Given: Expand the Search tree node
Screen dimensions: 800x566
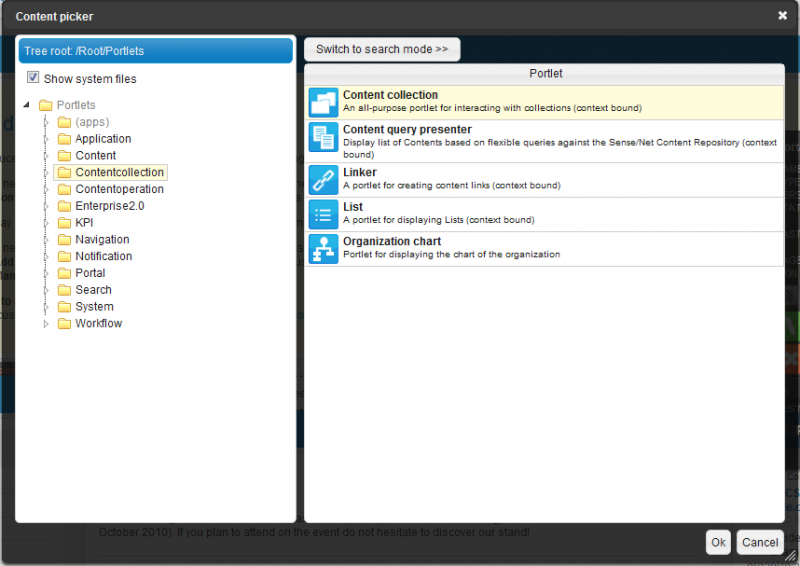Looking at the screenshot, I should 46,290.
